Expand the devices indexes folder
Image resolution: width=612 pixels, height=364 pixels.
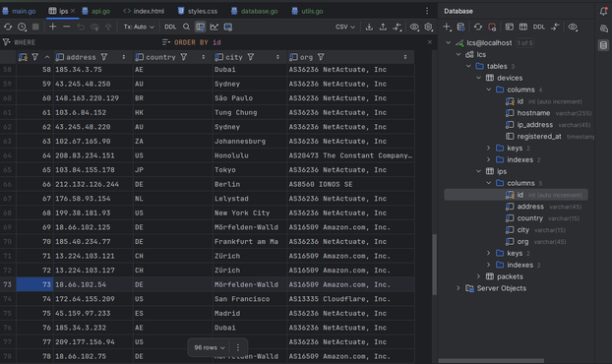coord(488,159)
